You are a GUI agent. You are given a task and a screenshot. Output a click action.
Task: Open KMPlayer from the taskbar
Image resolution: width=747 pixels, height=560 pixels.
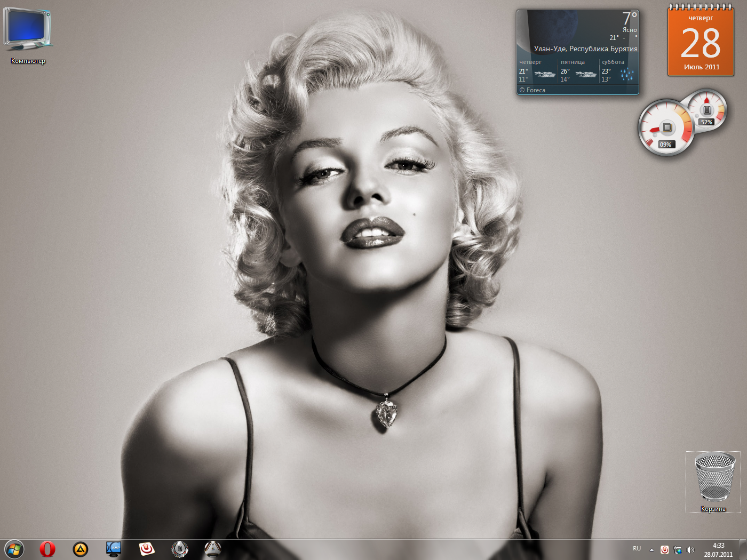coord(114,549)
